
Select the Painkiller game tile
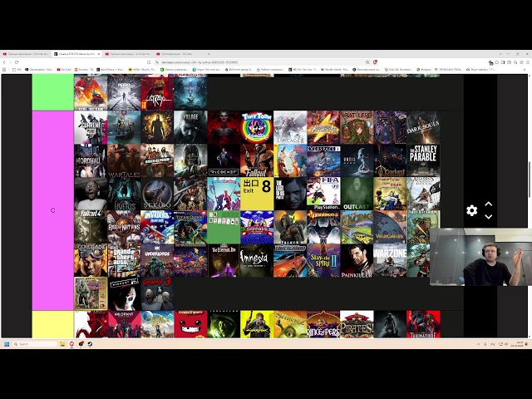click(x=357, y=260)
